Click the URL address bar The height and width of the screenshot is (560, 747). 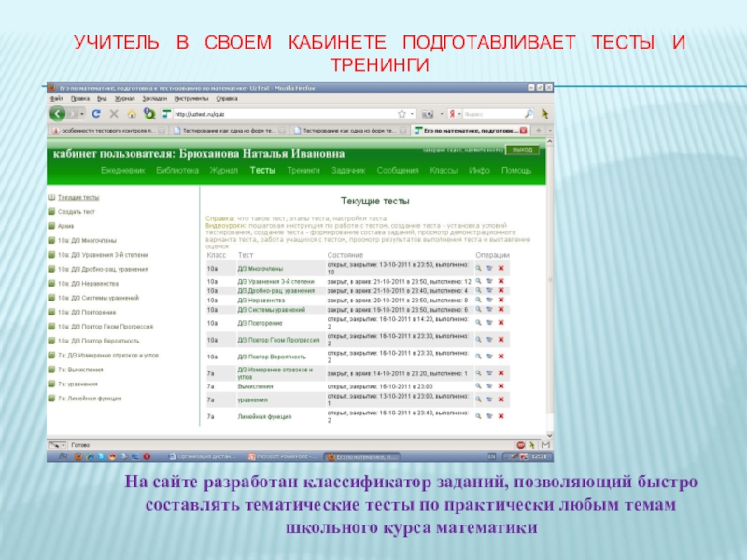(285, 114)
